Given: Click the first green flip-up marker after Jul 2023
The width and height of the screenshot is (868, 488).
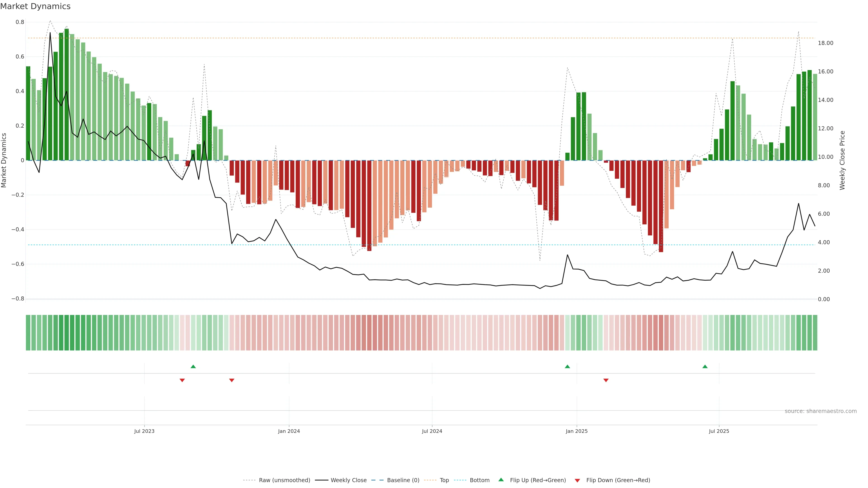Looking at the screenshot, I should [193, 366].
